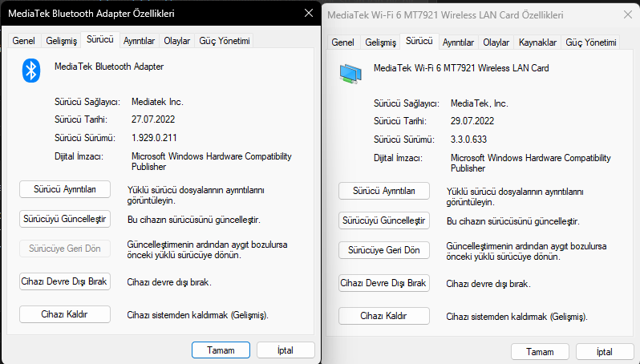Switch to Ayrıntılar tab in Bluetooth window
This screenshot has height=364, width=640.
pyautogui.click(x=140, y=41)
